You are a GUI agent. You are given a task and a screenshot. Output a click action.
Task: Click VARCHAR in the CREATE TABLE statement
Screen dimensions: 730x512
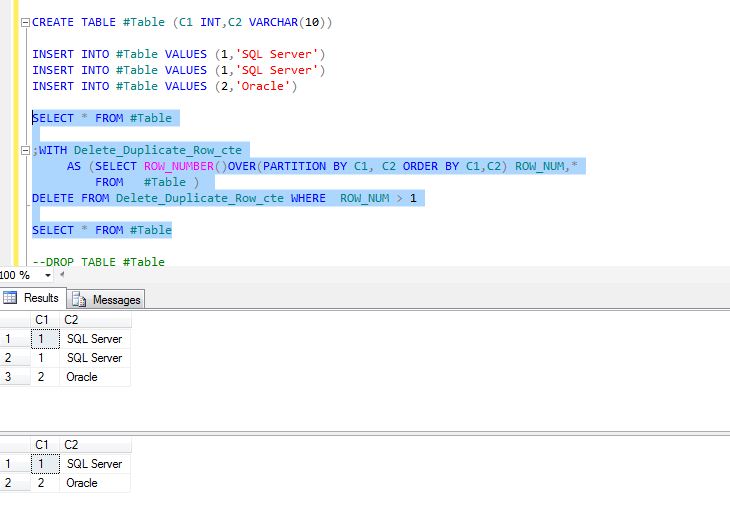(x=273, y=22)
